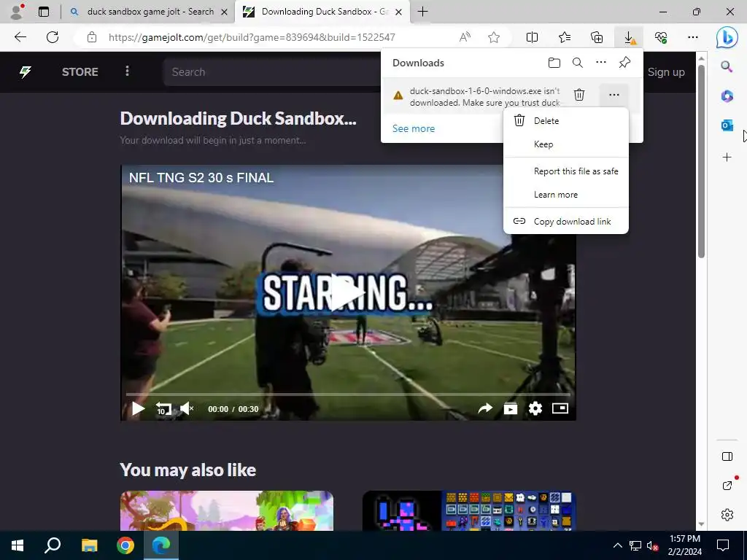The width and height of the screenshot is (747, 560).
Task: Open first recommended game thumbnail
Action: [x=227, y=511]
